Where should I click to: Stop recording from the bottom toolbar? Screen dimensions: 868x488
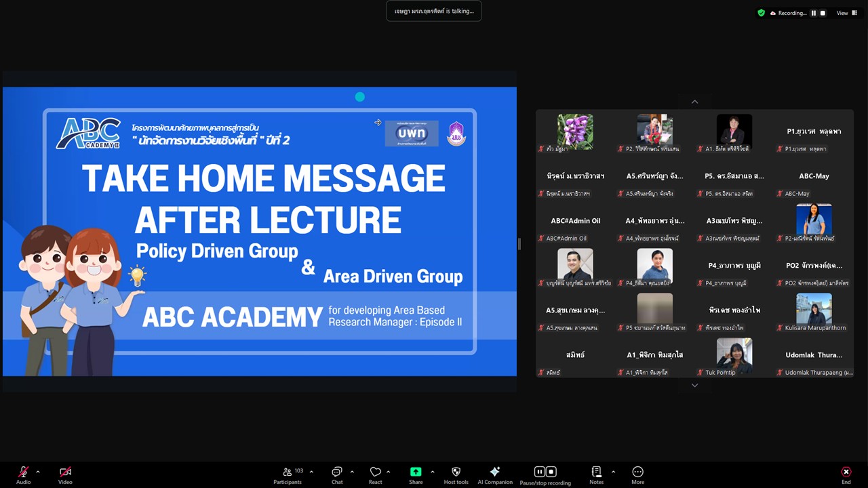click(x=551, y=472)
